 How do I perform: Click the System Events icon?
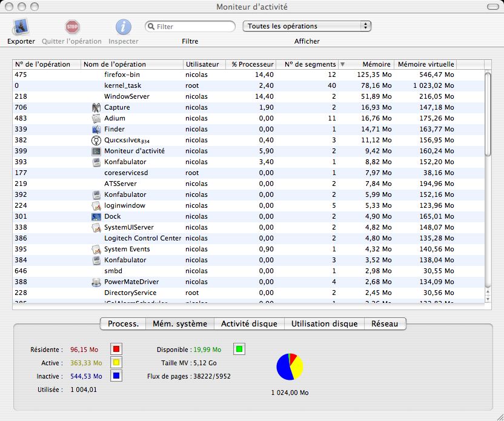click(96, 250)
